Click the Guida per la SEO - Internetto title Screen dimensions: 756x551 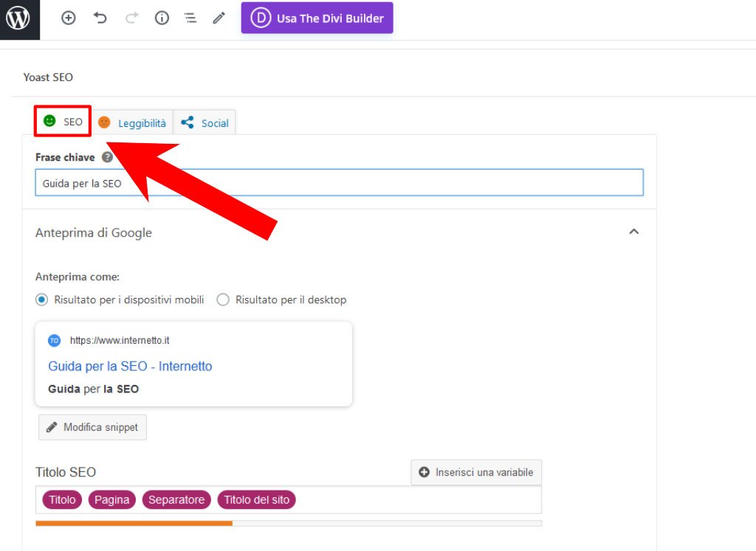coord(130,366)
